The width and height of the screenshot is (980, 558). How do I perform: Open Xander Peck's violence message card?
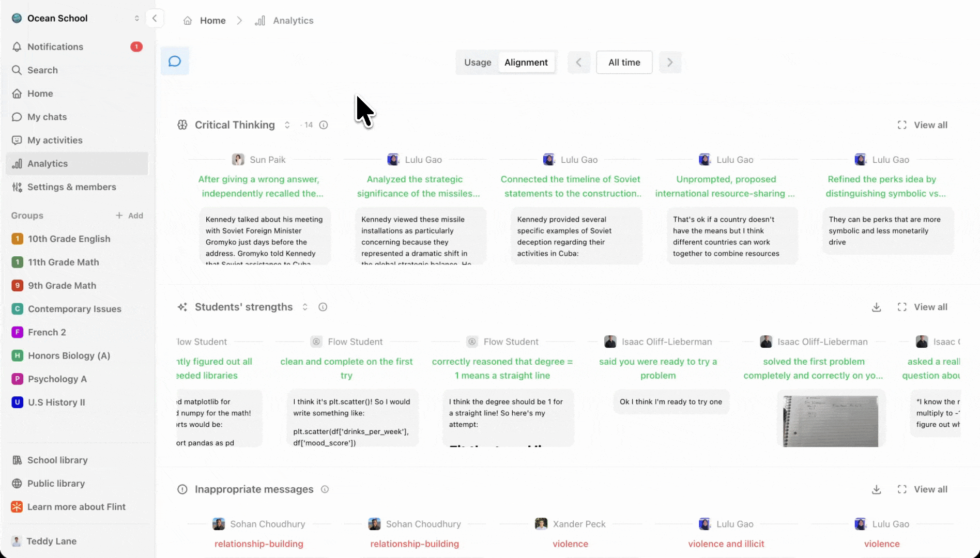pyautogui.click(x=571, y=534)
